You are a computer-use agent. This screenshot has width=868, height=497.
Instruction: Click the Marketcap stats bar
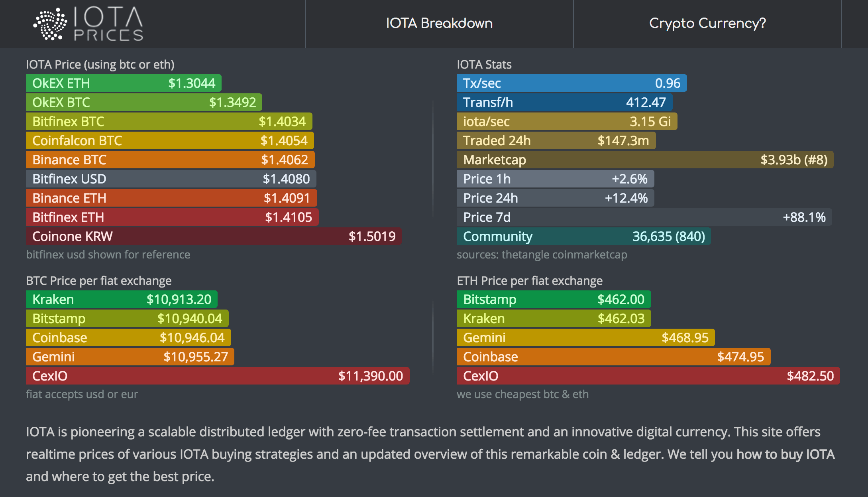(645, 160)
